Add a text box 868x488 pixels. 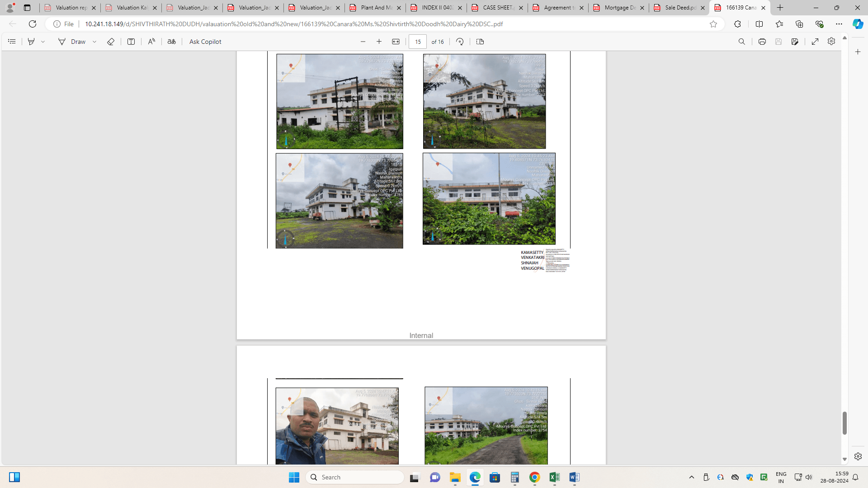click(x=131, y=42)
